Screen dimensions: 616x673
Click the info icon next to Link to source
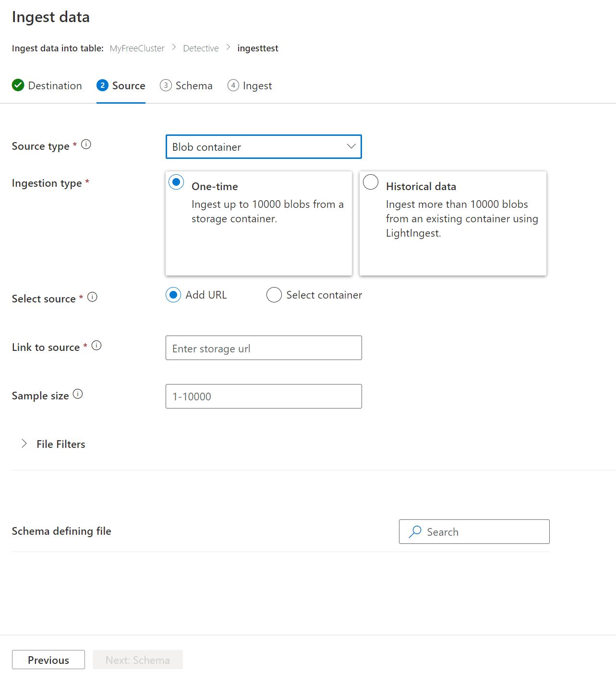tap(97, 345)
